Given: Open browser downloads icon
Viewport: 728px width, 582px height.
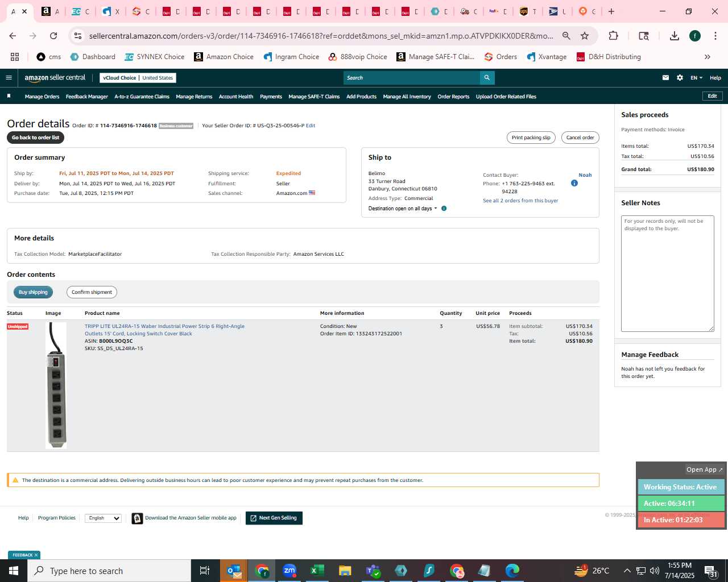Looking at the screenshot, I should (x=674, y=36).
